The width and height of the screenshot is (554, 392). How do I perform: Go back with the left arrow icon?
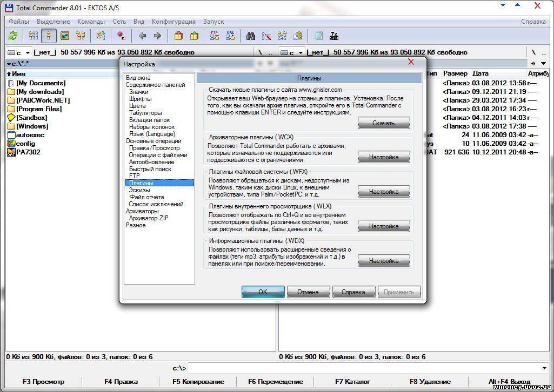(x=142, y=36)
